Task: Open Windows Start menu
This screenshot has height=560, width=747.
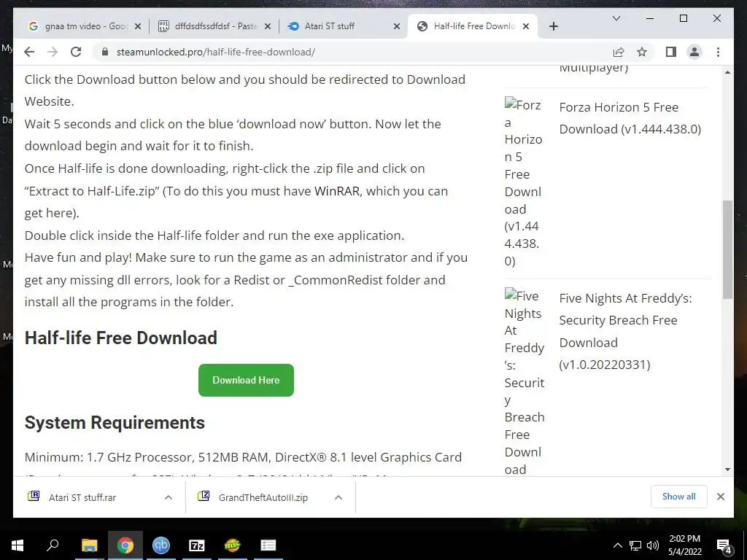Action: pos(18,545)
